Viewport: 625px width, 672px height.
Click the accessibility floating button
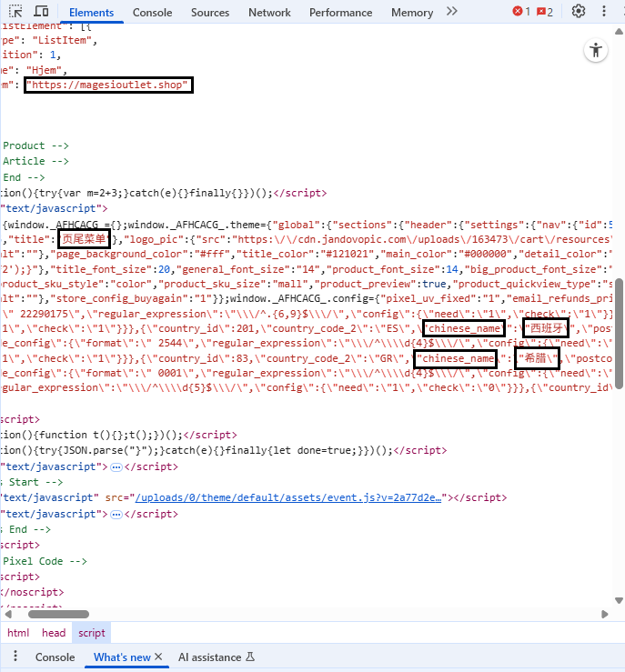(x=595, y=51)
